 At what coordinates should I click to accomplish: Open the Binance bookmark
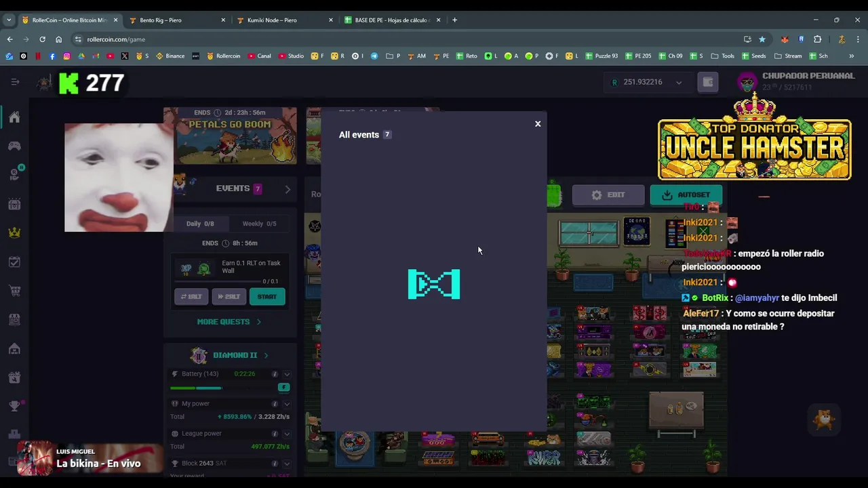tap(170, 56)
